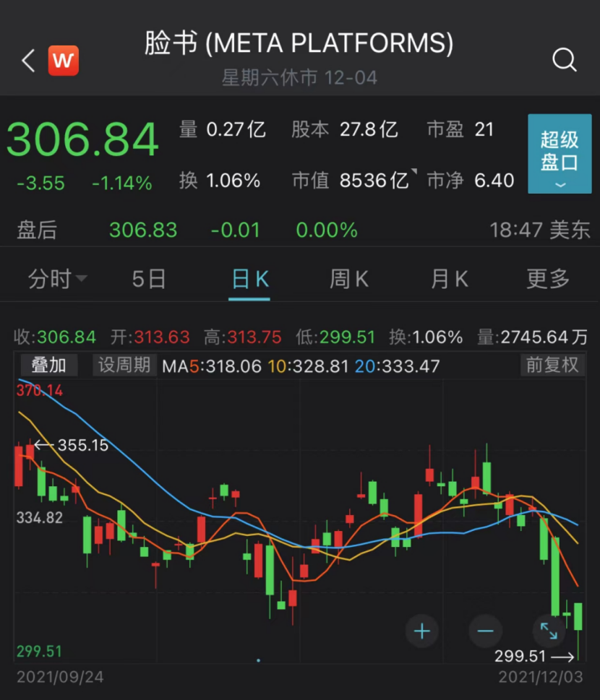
Task: Click the 收:306.84 close price
Action: [x=54, y=337]
